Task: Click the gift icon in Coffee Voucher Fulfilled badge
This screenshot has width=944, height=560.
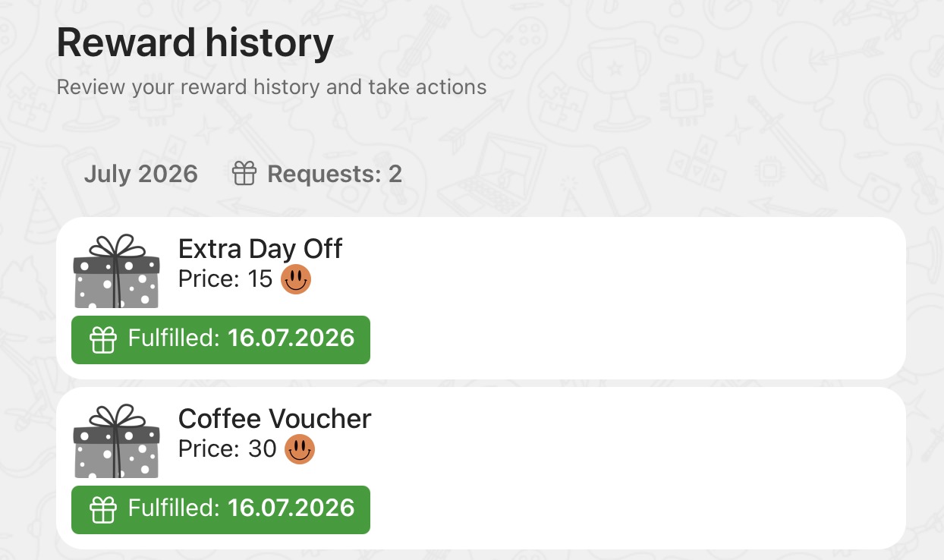Action: pos(103,510)
